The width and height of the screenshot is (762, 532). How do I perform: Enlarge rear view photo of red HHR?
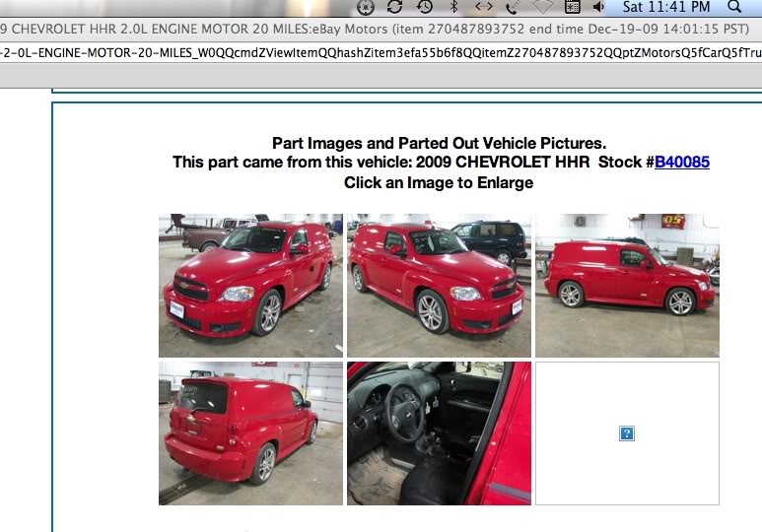pyautogui.click(x=250, y=433)
